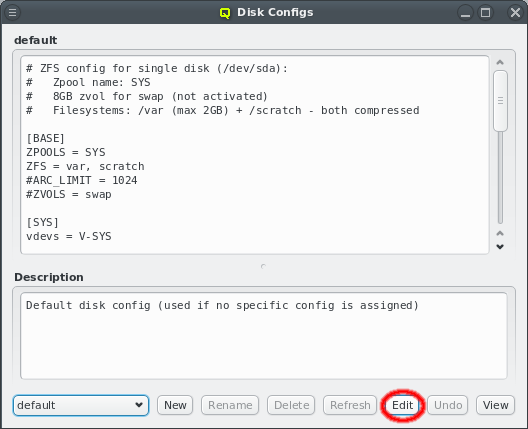Click the '[SYS]' section line
The image size is (528, 429).
[x=42, y=222]
